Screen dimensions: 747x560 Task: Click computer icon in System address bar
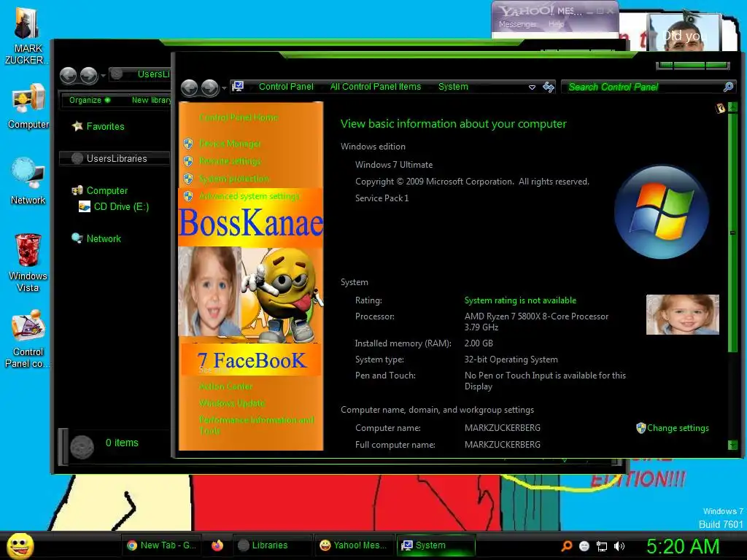pyautogui.click(x=238, y=86)
